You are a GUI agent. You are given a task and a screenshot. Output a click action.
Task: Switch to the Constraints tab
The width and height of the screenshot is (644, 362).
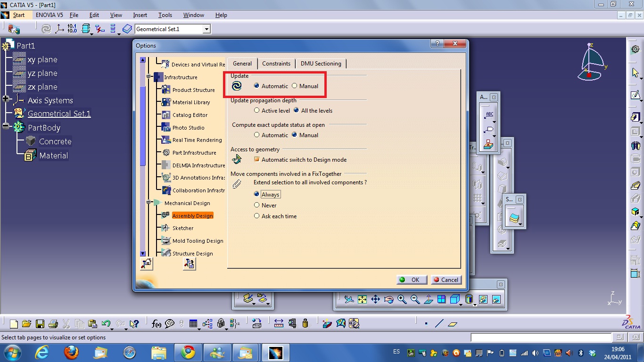[x=276, y=64]
